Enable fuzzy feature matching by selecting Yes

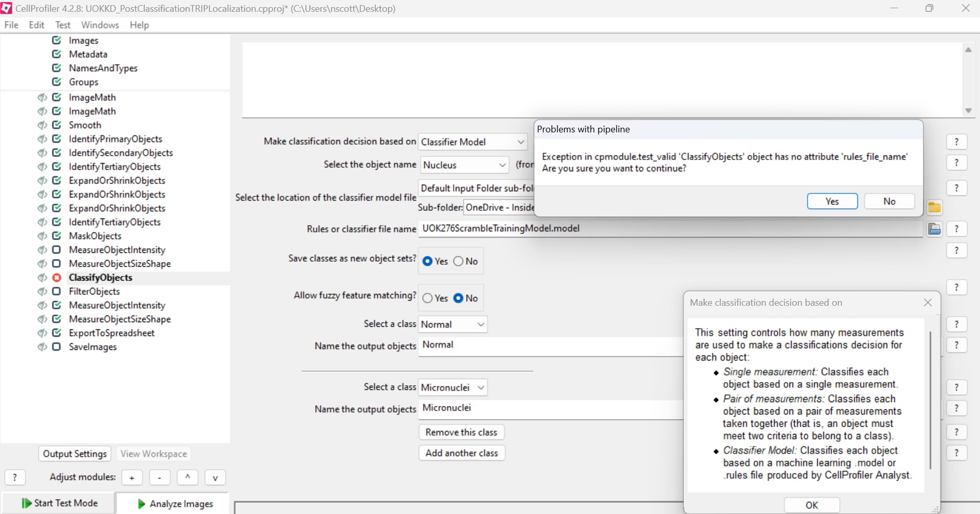(x=428, y=298)
